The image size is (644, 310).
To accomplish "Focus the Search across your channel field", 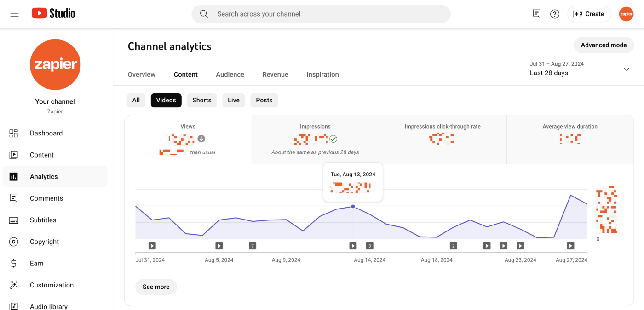I will [321, 14].
